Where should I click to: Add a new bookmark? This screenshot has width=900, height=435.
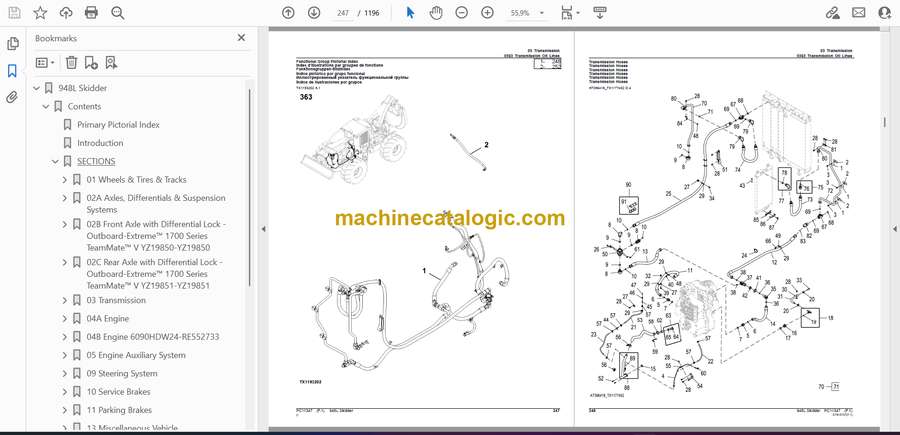(91, 63)
